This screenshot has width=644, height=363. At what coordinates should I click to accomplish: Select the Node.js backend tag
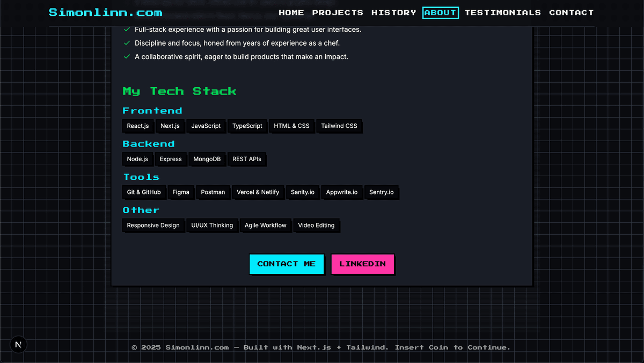[x=137, y=159]
